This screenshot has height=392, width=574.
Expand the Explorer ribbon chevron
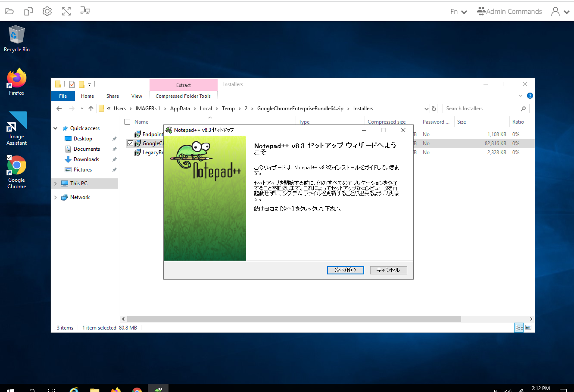point(521,96)
